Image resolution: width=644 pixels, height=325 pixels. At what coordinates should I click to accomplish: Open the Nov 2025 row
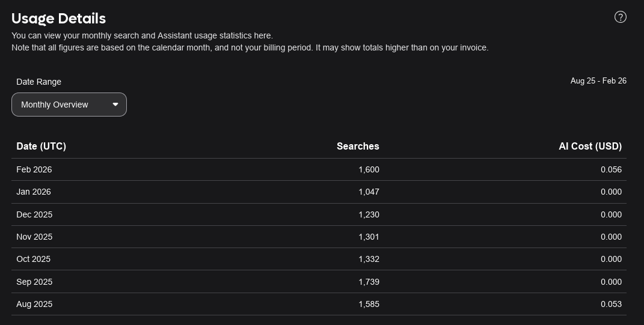(x=319, y=237)
